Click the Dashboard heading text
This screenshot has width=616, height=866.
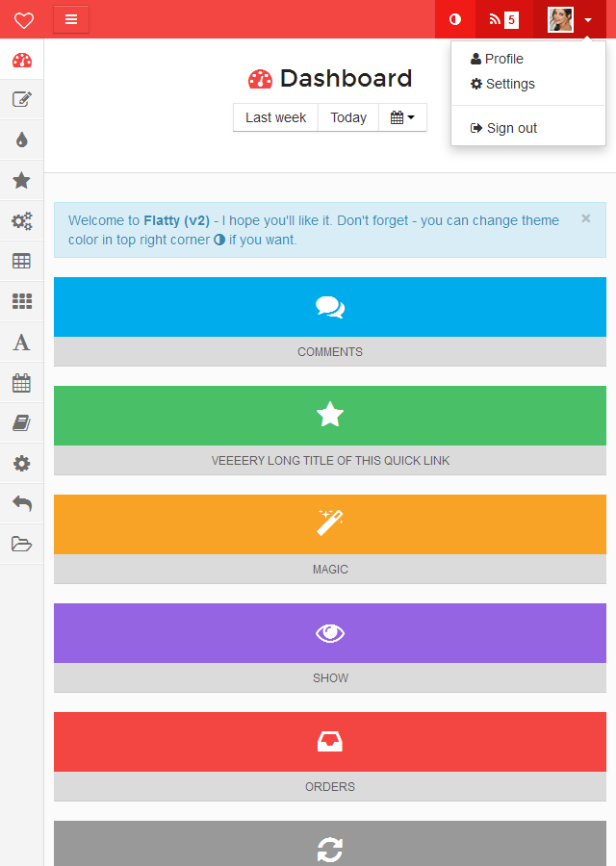pos(346,79)
